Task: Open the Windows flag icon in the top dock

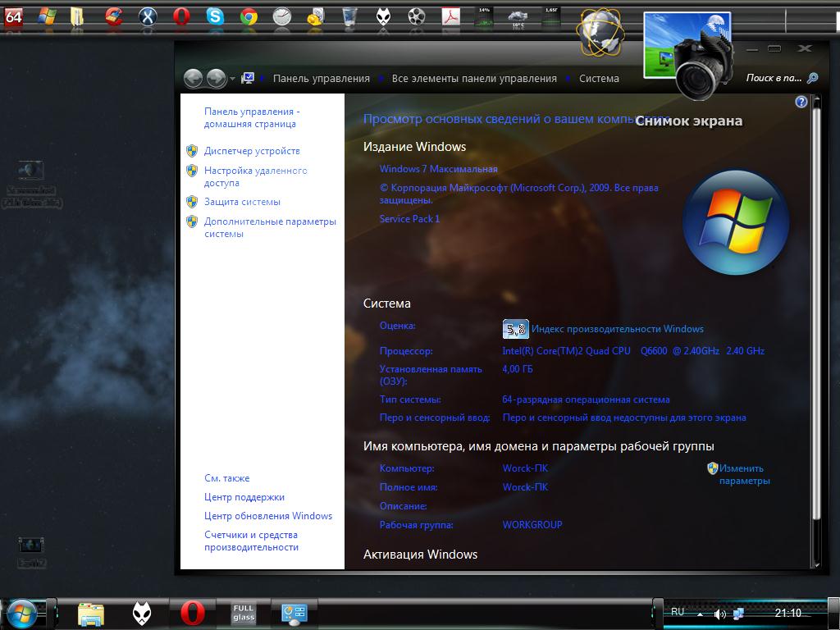Action: pyautogui.click(x=47, y=16)
